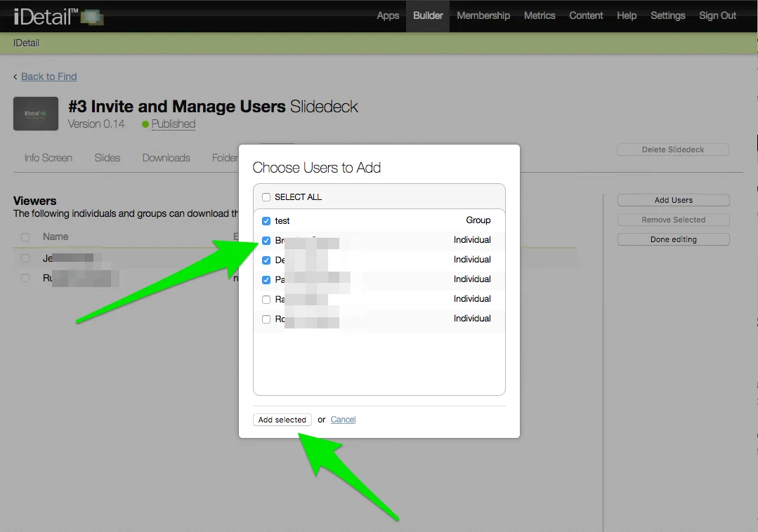Screen dimensions: 758x532
Task: Check the SELECT ALL checkbox
Action: click(266, 197)
